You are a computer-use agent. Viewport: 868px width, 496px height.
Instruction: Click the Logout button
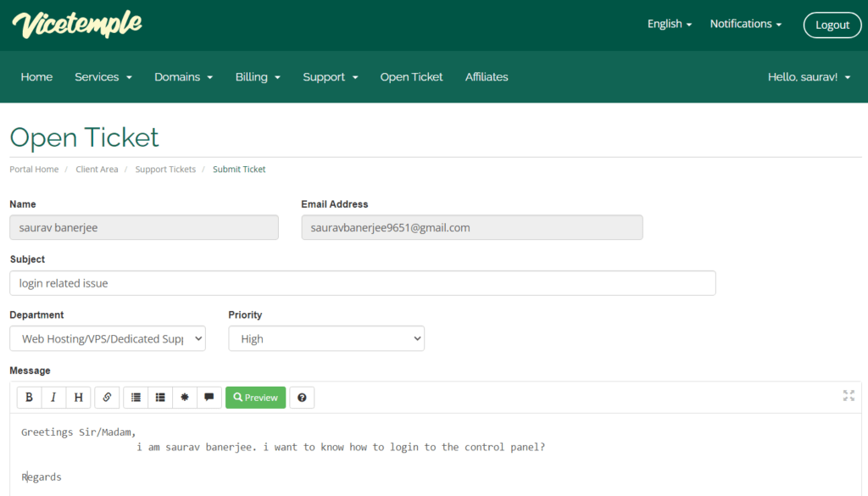coord(832,25)
